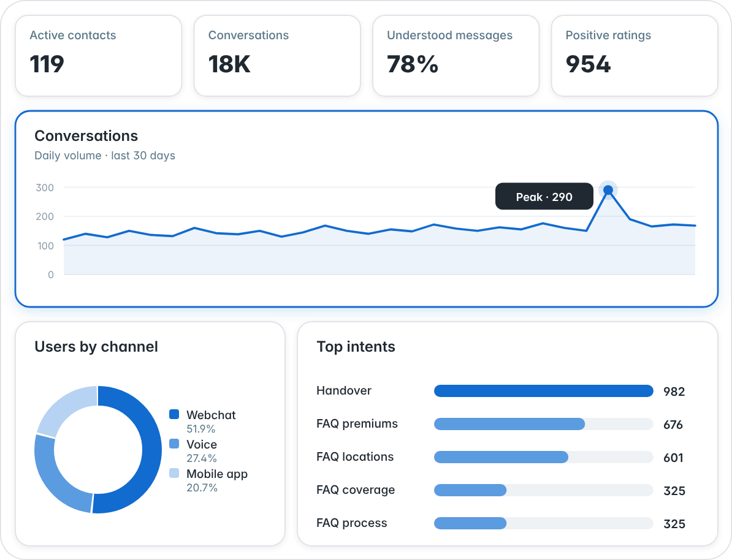Viewport: 732px width, 560px height.
Task: Click the Handover progress bar
Action: (543, 391)
